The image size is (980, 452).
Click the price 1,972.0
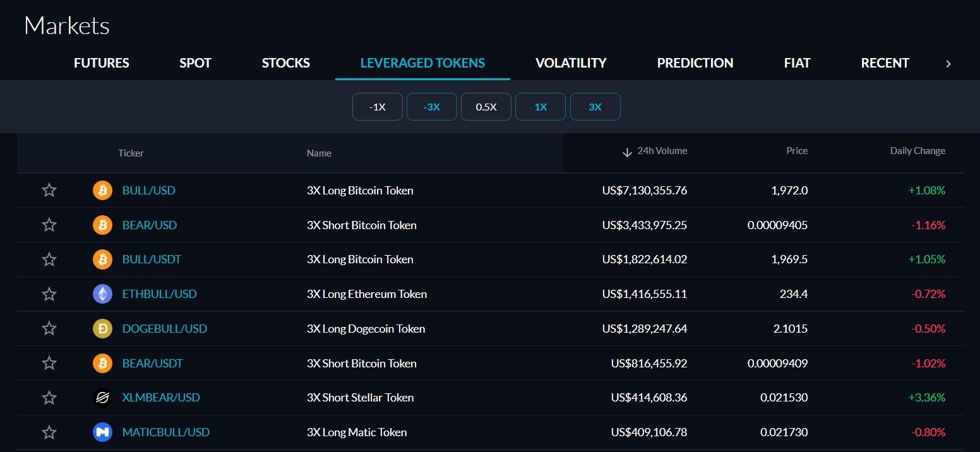[789, 190]
